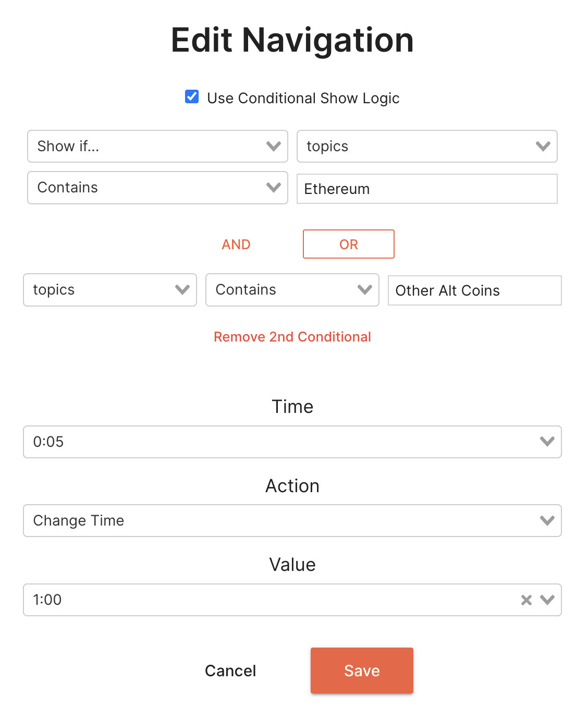588x707 pixels.
Task: Click Remove 2nd Conditional link
Action: pos(292,337)
